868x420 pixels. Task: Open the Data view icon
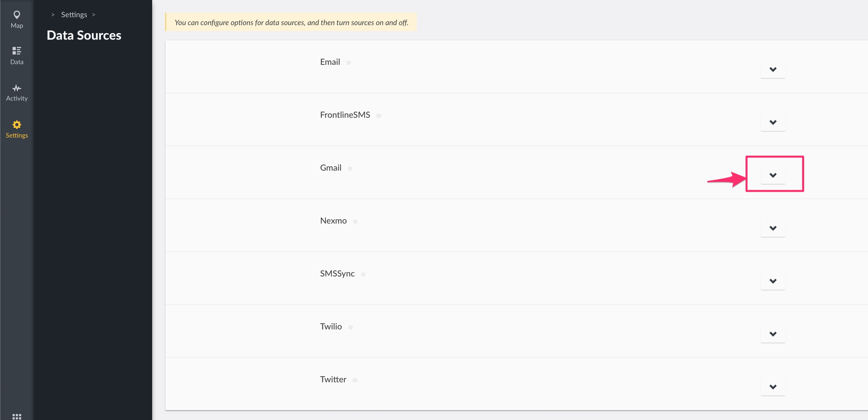[x=17, y=51]
